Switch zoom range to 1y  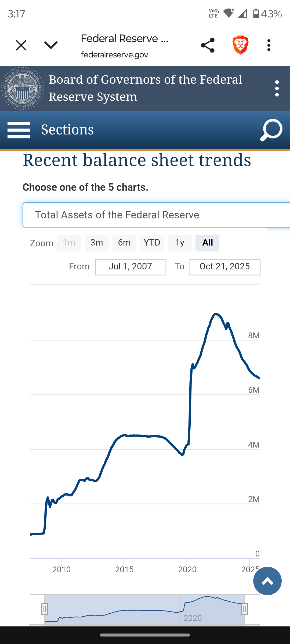180,243
